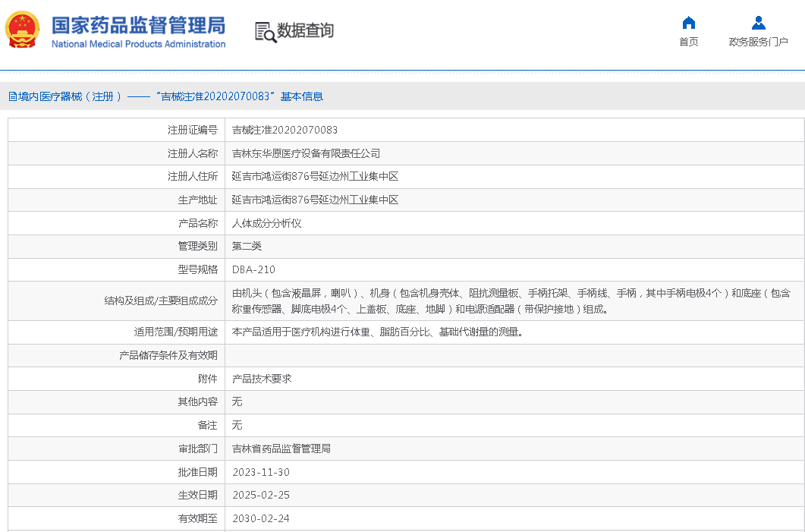Screen dimensions: 805x532
Task: Click the 管理类别 label
Action: pyautogui.click(x=198, y=246)
